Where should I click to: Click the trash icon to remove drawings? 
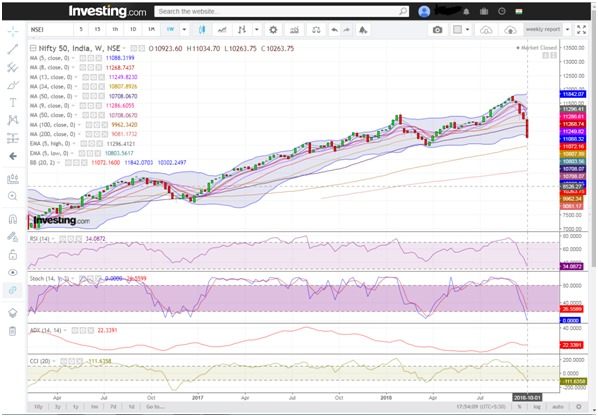[x=13, y=331]
